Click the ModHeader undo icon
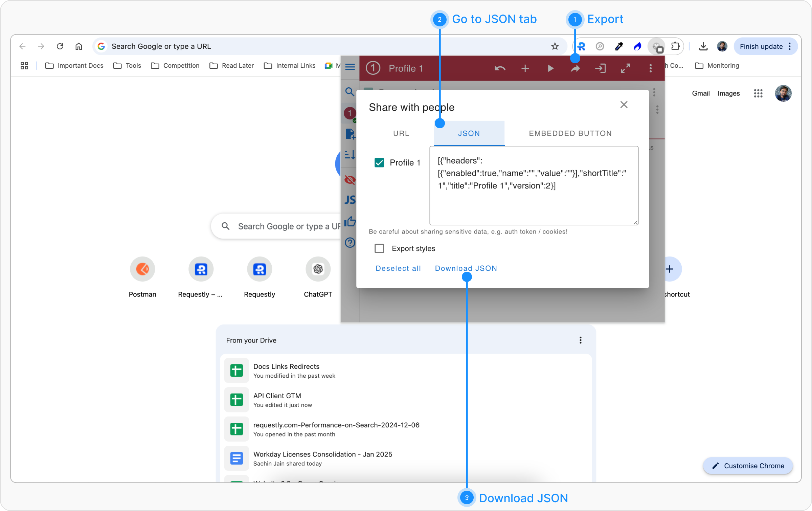 click(500, 68)
